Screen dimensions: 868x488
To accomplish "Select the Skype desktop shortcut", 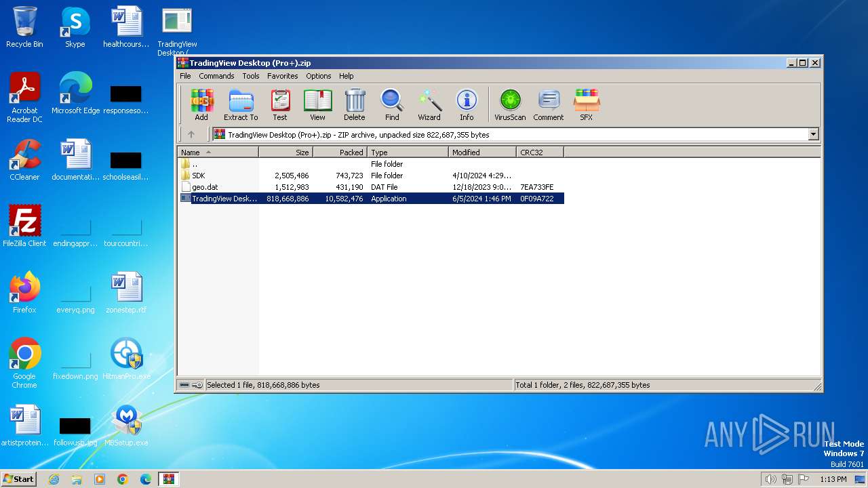I will [75, 27].
